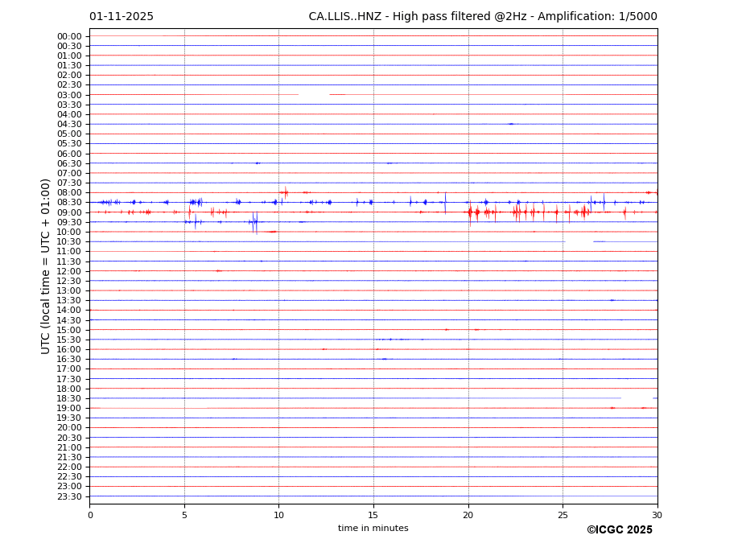The height and width of the screenshot is (560, 746).
Task: Click the red burst at 09:00 near minute 20
Action: point(470,212)
